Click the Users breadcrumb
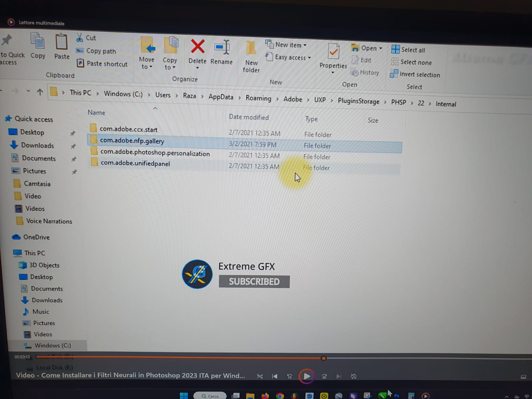 pyautogui.click(x=163, y=95)
